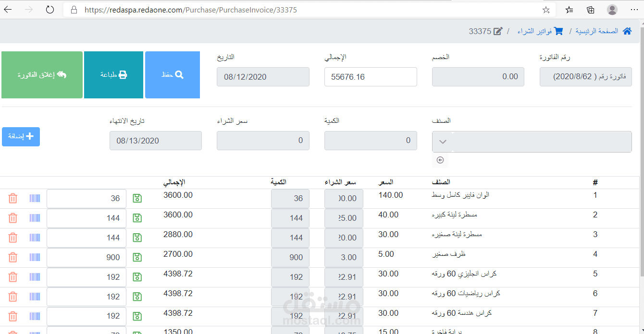Open the browser profile avatar
This screenshot has width=644, height=334.
pyautogui.click(x=612, y=10)
